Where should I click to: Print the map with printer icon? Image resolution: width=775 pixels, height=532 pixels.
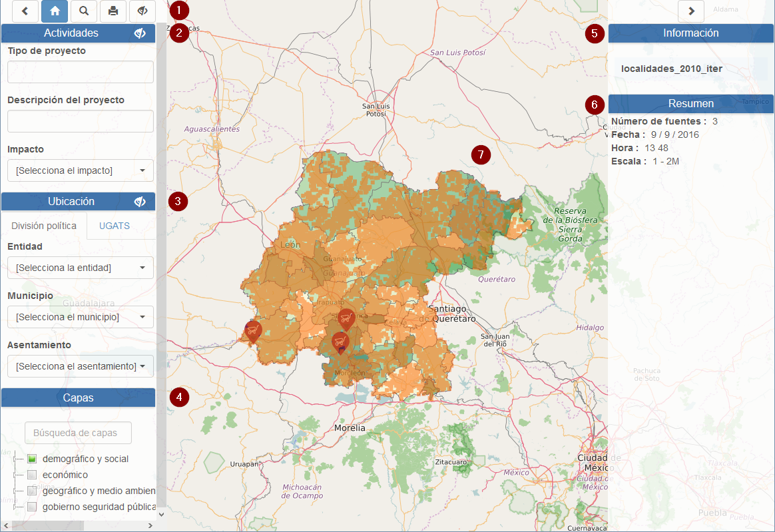tap(113, 11)
